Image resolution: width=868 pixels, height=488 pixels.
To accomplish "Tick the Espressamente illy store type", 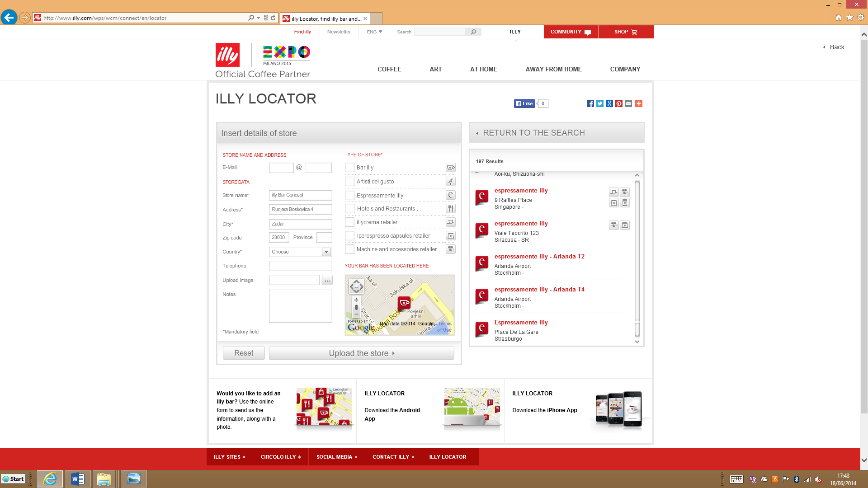I will click(x=349, y=195).
